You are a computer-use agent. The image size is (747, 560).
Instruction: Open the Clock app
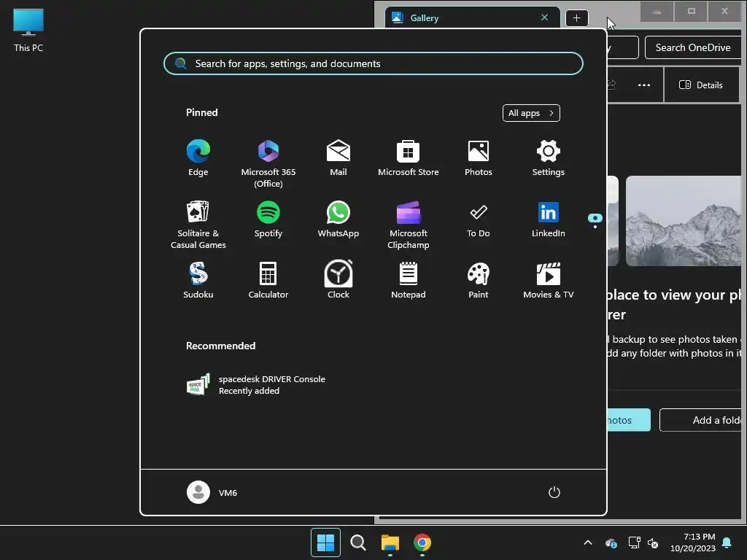tap(338, 281)
